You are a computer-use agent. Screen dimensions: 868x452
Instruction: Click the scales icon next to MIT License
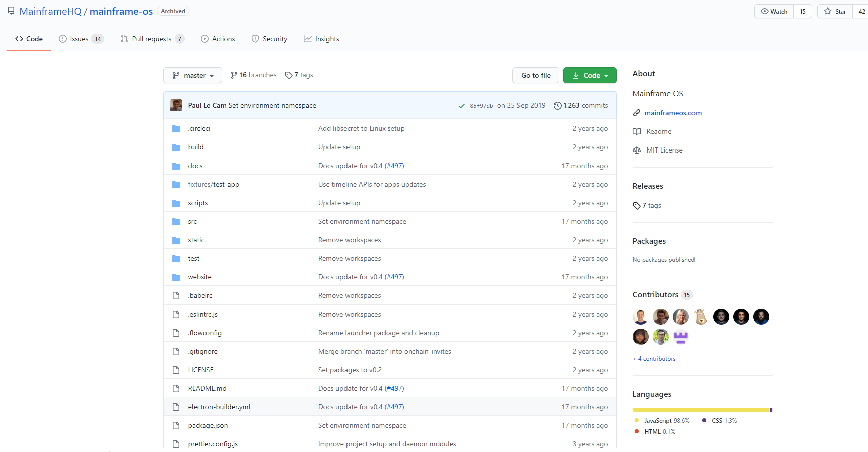click(637, 150)
